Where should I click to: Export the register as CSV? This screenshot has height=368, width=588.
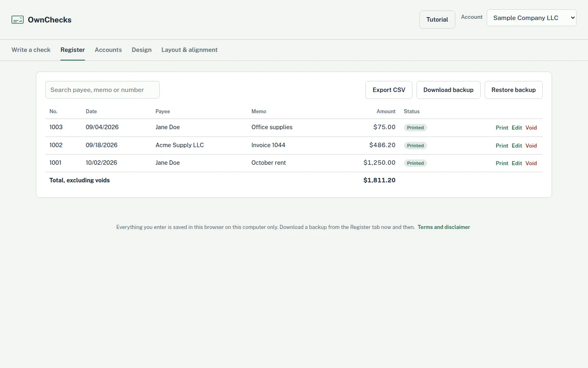pyautogui.click(x=389, y=90)
